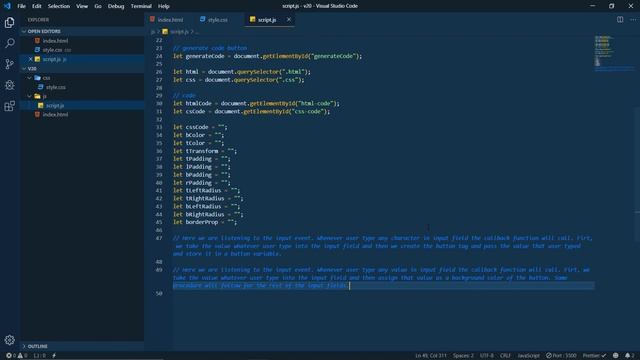Screen dimensions: 640x360
Task: Open the View menu
Action: point(82,6)
